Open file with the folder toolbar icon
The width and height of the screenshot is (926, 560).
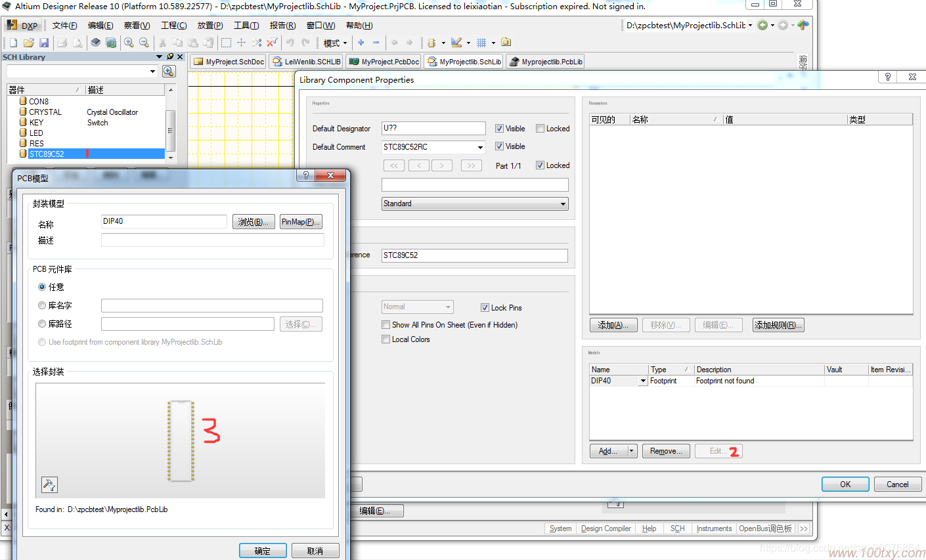click(28, 43)
